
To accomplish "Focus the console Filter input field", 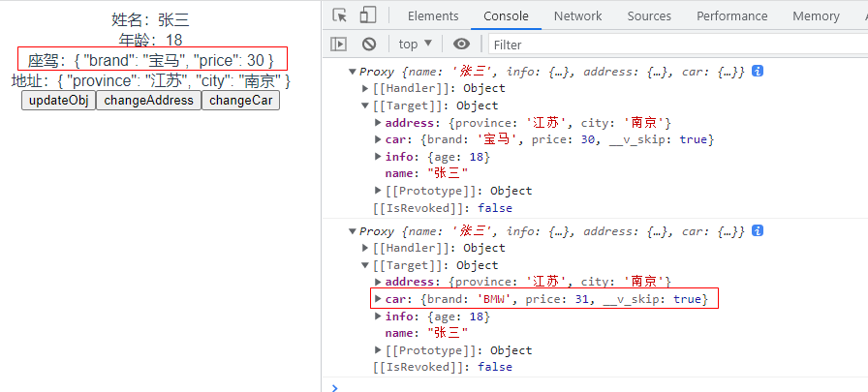I will click(678, 45).
